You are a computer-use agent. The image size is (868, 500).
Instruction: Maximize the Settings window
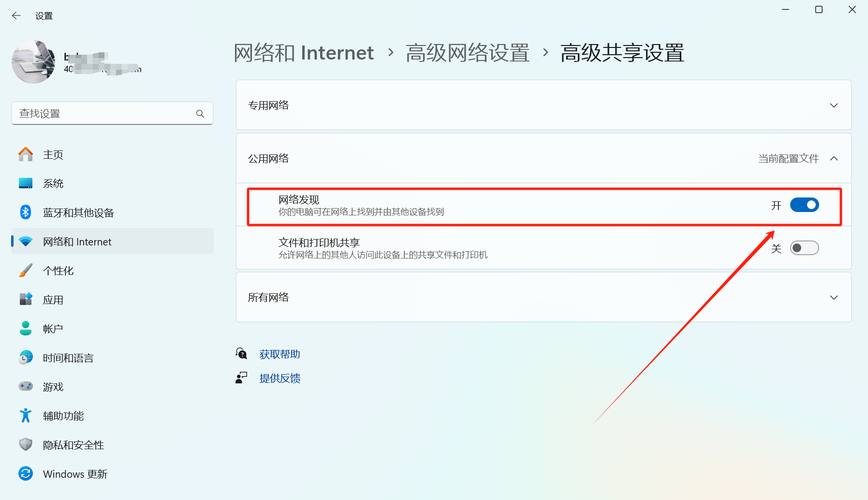(x=819, y=10)
